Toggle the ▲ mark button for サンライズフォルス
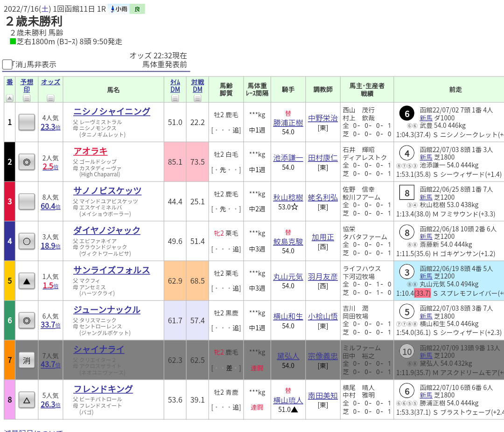504x432 pixels. tap(27, 281)
